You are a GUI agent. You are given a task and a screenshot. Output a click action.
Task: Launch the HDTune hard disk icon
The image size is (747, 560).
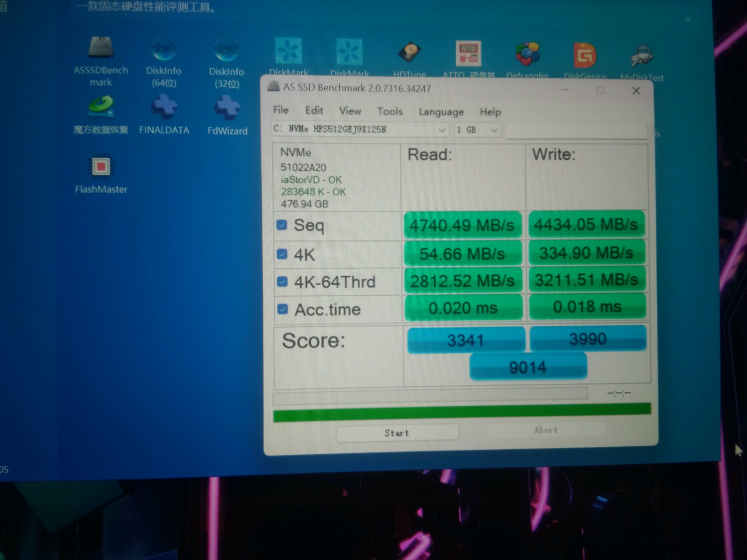pos(409,52)
